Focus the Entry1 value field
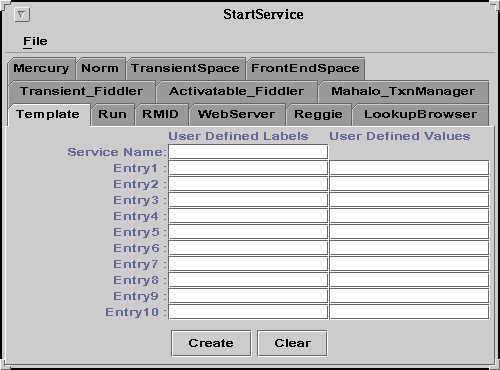500x370 pixels. pos(409,168)
